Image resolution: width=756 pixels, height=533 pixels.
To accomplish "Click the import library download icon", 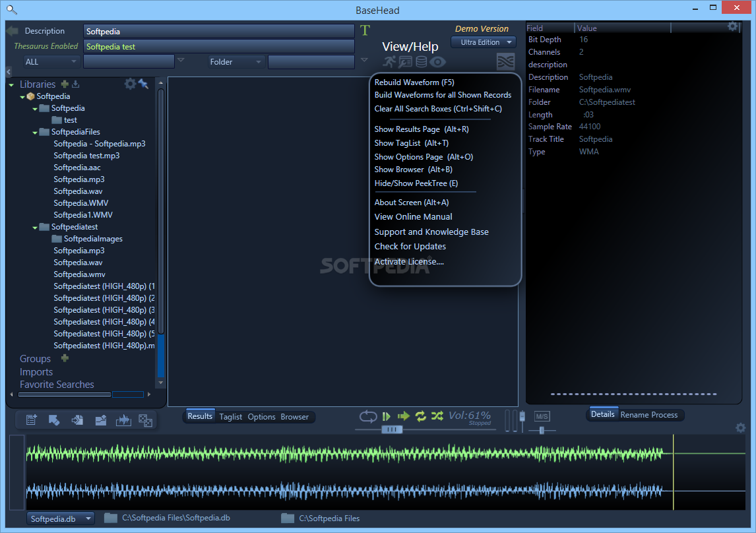I will pos(76,84).
